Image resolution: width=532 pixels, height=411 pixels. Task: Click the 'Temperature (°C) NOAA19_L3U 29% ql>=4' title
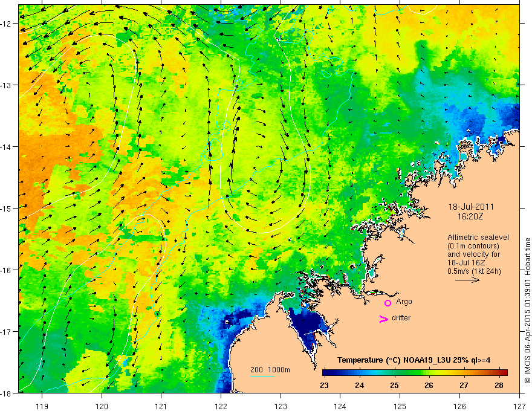tap(414, 360)
